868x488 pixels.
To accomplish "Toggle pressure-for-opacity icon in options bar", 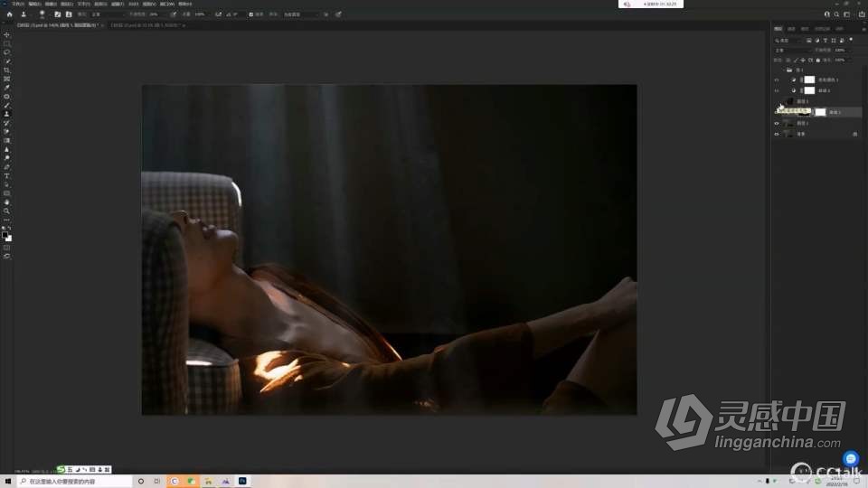I will (x=174, y=14).
